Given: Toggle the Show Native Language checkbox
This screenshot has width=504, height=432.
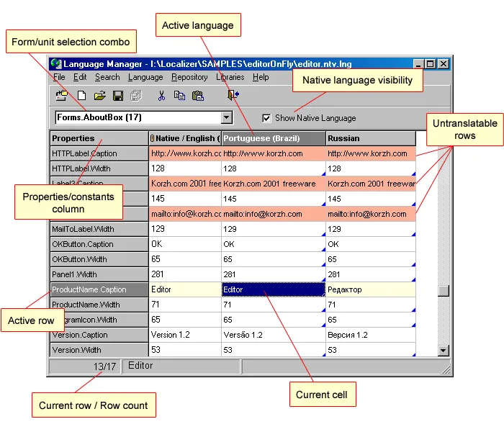Looking at the screenshot, I should coord(266,118).
